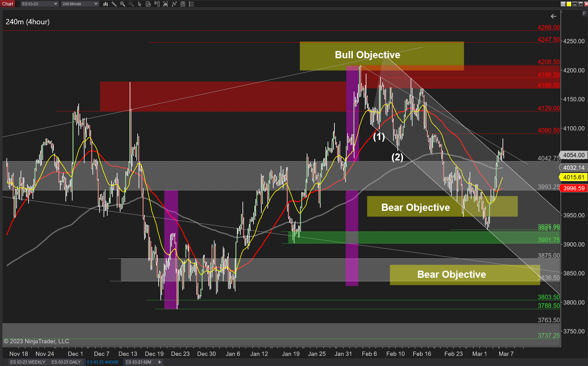This screenshot has width=588, height=366.
Task: Click the gray 4042.75 level label
Action: pyautogui.click(x=549, y=158)
